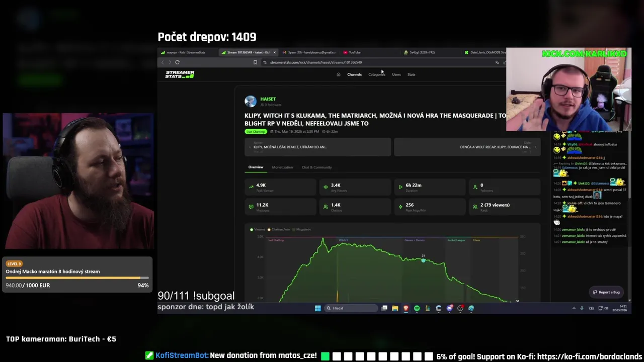
Task: Click the Just Chatting category badge
Action: point(256,132)
